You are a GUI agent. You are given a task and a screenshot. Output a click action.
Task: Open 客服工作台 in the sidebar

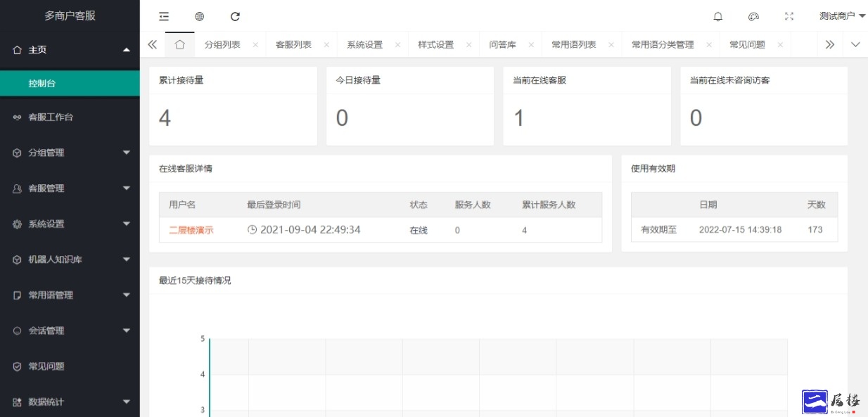[51, 117]
